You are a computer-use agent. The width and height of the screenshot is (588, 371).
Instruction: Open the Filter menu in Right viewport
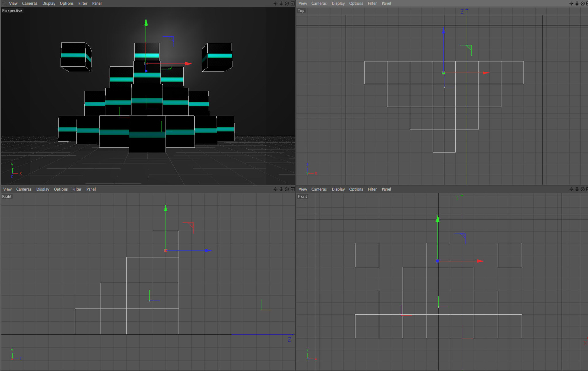pyautogui.click(x=77, y=189)
